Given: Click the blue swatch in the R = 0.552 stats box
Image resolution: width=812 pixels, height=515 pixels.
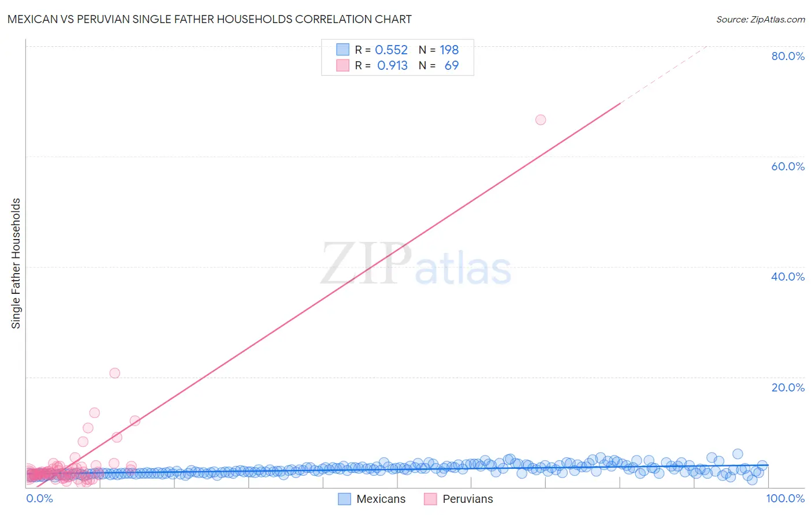Looking at the screenshot, I should click(342, 50).
